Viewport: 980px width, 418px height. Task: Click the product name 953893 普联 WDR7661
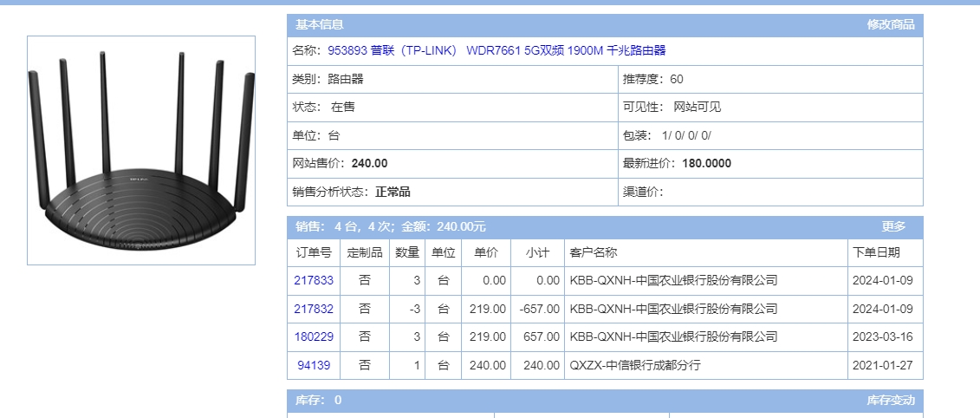(x=496, y=50)
